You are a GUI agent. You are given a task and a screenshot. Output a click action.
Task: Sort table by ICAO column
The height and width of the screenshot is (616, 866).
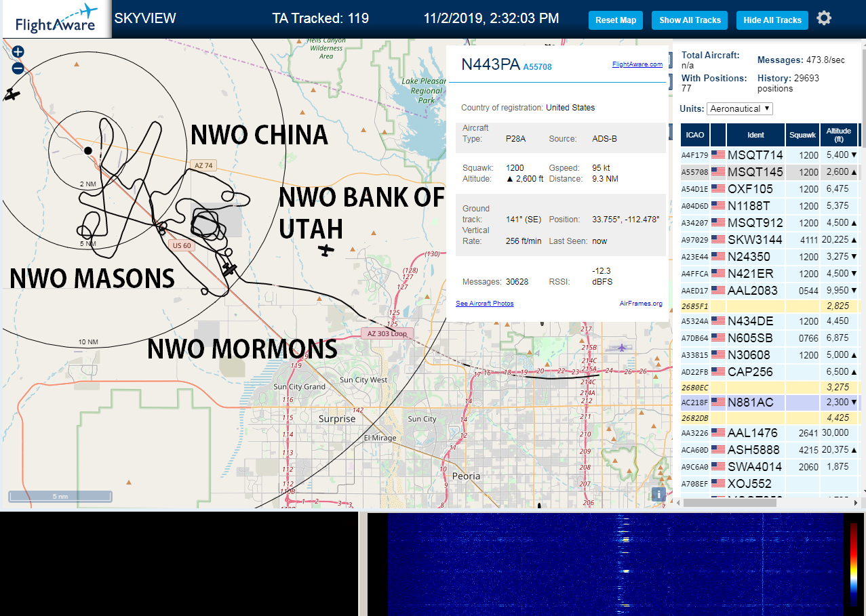coord(694,135)
